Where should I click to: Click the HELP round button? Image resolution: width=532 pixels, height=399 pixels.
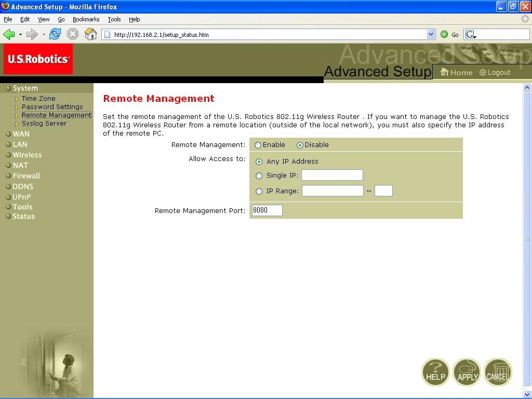(x=436, y=372)
